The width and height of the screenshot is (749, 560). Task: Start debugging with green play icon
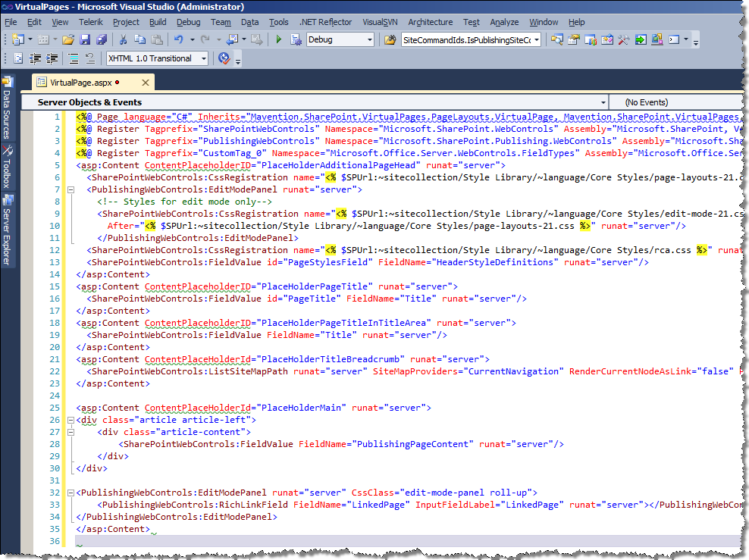tap(279, 39)
